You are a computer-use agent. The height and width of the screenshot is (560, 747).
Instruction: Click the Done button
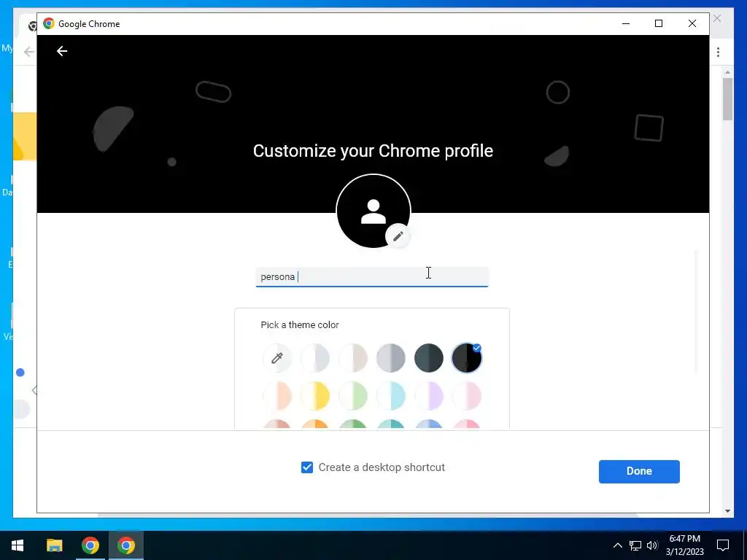[639, 472]
